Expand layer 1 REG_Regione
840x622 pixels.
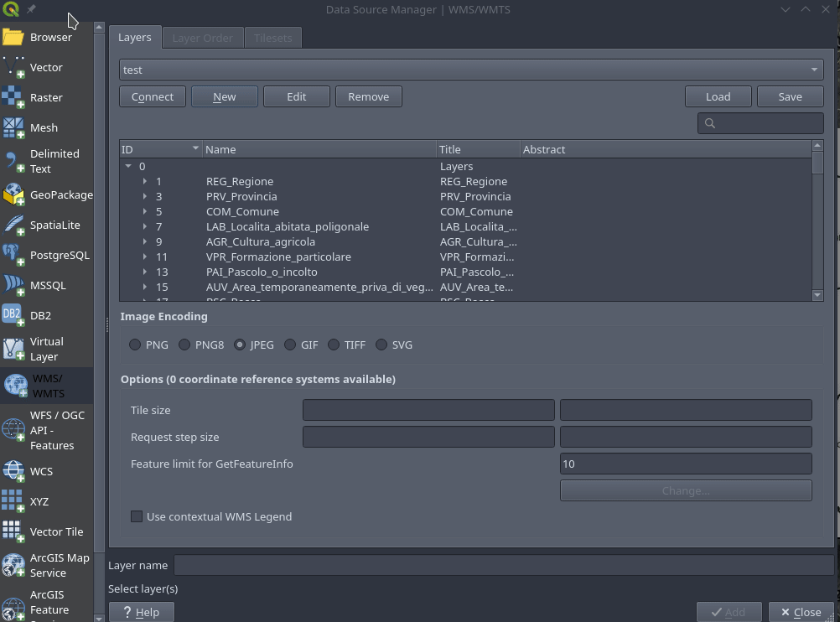[x=145, y=181]
